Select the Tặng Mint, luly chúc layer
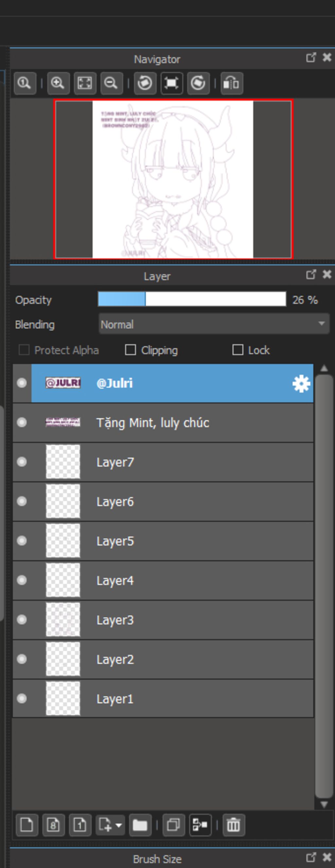The height and width of the screenshot is (868, 335). 163,423
